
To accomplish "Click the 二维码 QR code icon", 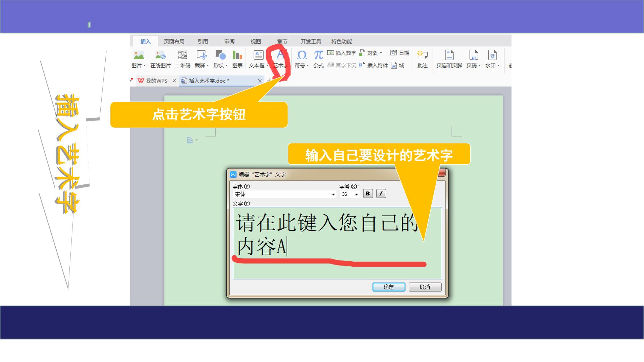I will [x=183, y=59].
